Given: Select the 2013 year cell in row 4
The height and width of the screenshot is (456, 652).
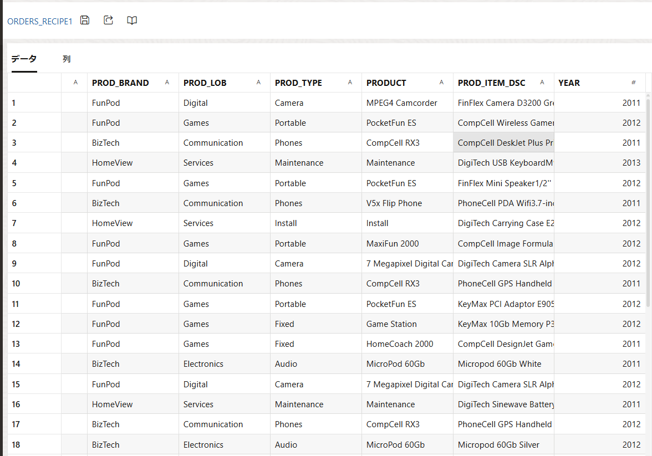Looking at the screenshot, I should pyautogui.click(x=600, y=163).
